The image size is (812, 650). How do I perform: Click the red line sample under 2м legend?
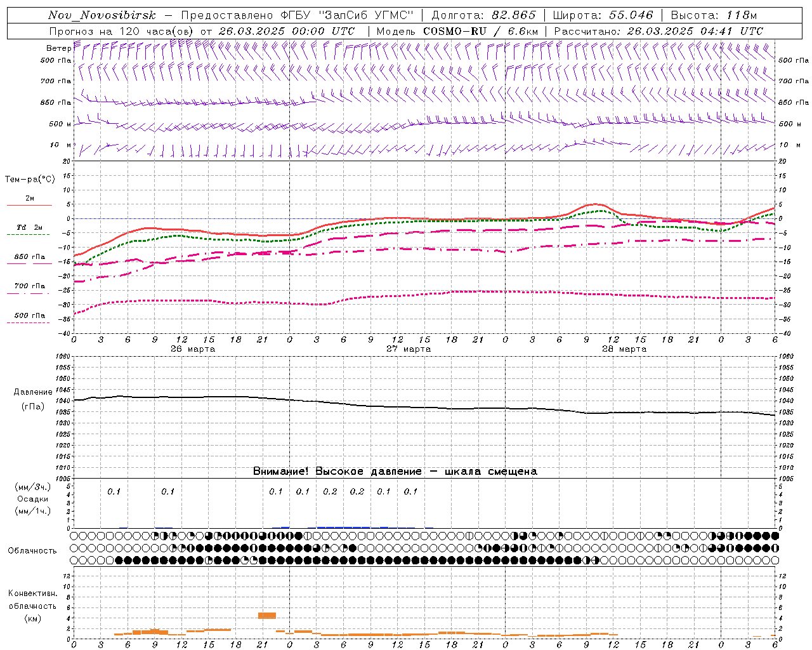(29, 205)
